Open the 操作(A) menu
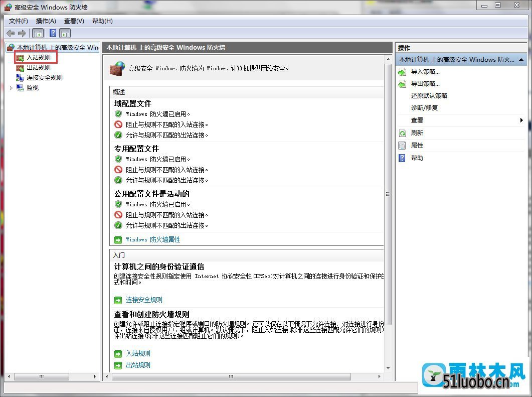Viewport: 532px width, 397px height. (46, 21)
